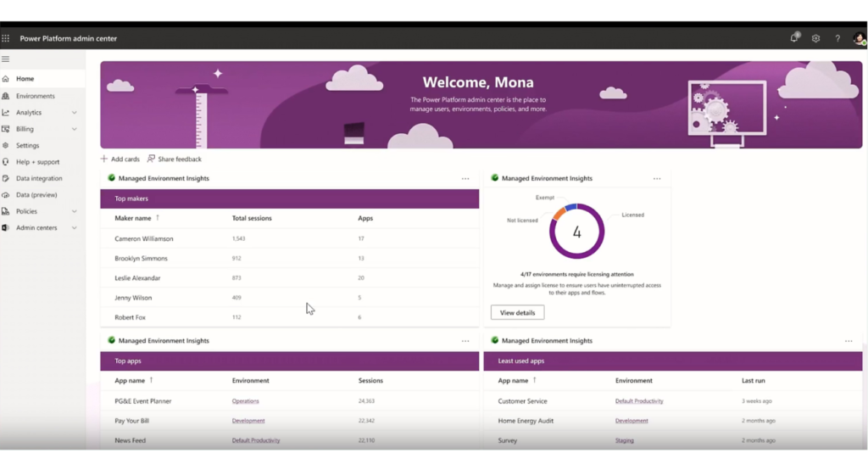Image resolution: width=868 pixels, height=470 pixels.
Task: Open the Staging environment link
Action: pyautogui.click(x=624, y=440)
